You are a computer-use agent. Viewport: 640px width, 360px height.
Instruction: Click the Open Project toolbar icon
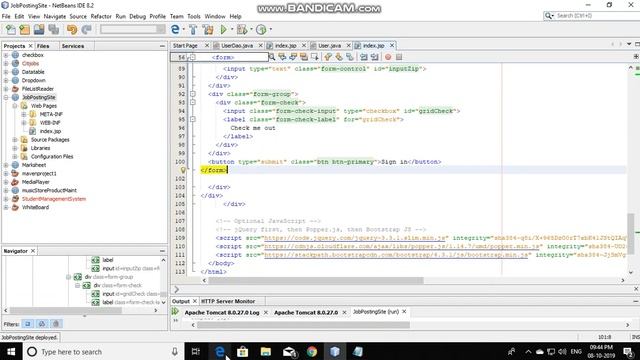[x=39, y=29]
